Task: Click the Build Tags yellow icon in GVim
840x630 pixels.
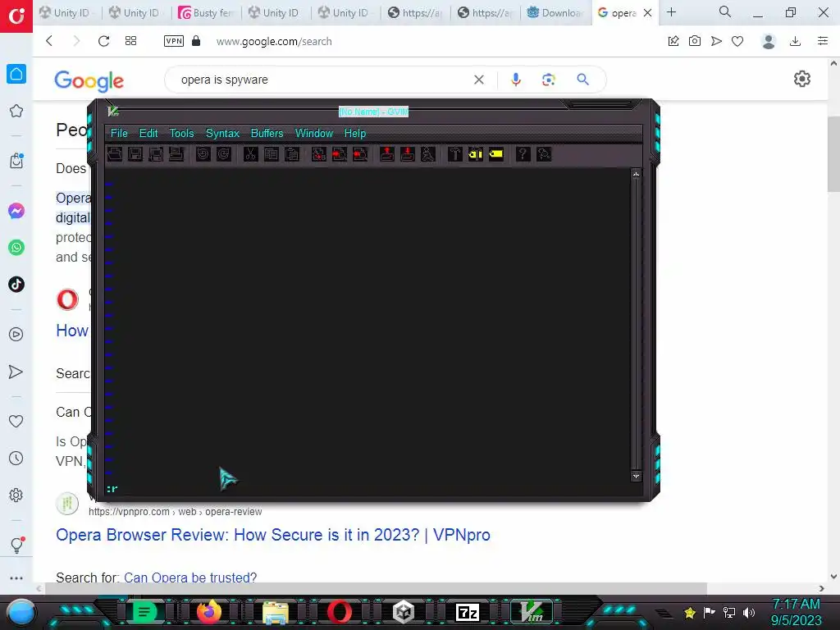Action: pos(475,154)
